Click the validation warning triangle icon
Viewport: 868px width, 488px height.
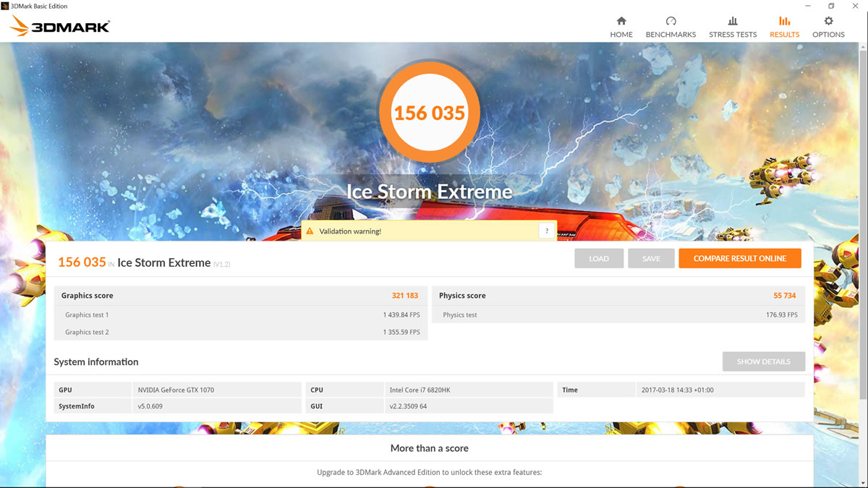click(310, 231)
